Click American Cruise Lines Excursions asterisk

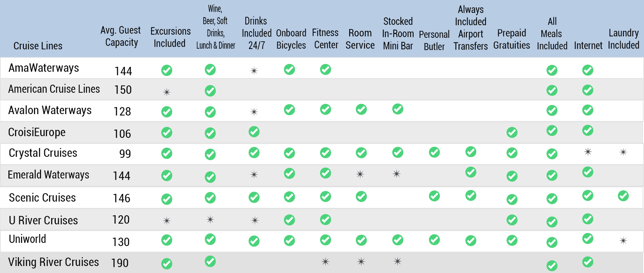pos(167,92)
